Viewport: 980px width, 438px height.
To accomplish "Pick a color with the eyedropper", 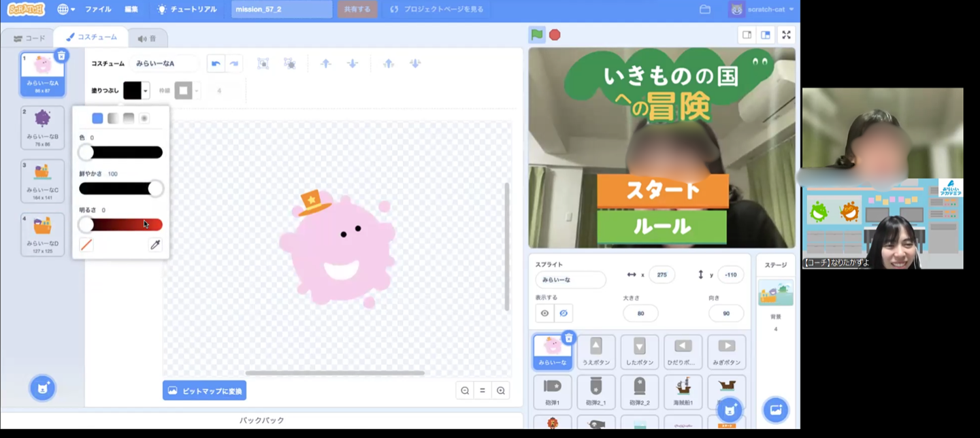I will point(155,245).
